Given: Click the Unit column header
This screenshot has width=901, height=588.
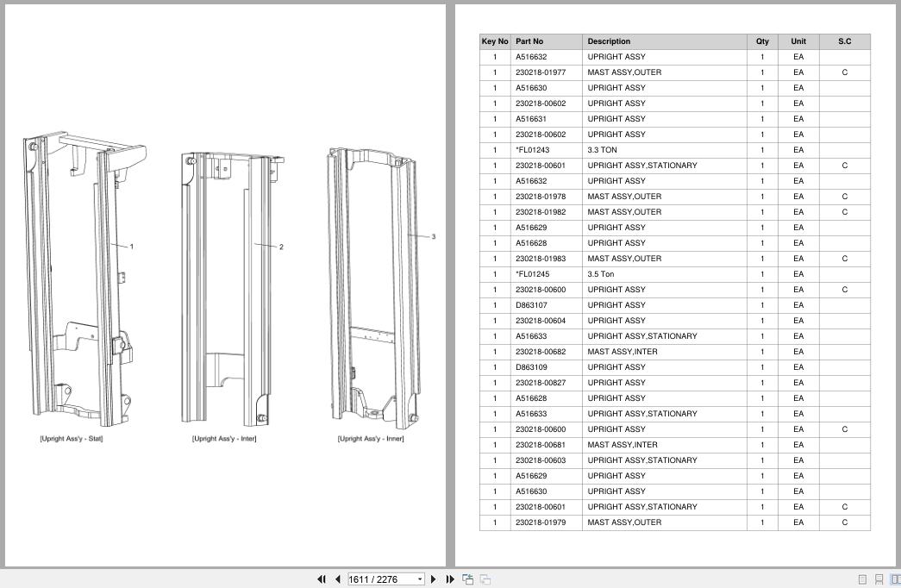Looking at the screenshot, I should pyautogui.click(x=798, y=41).
